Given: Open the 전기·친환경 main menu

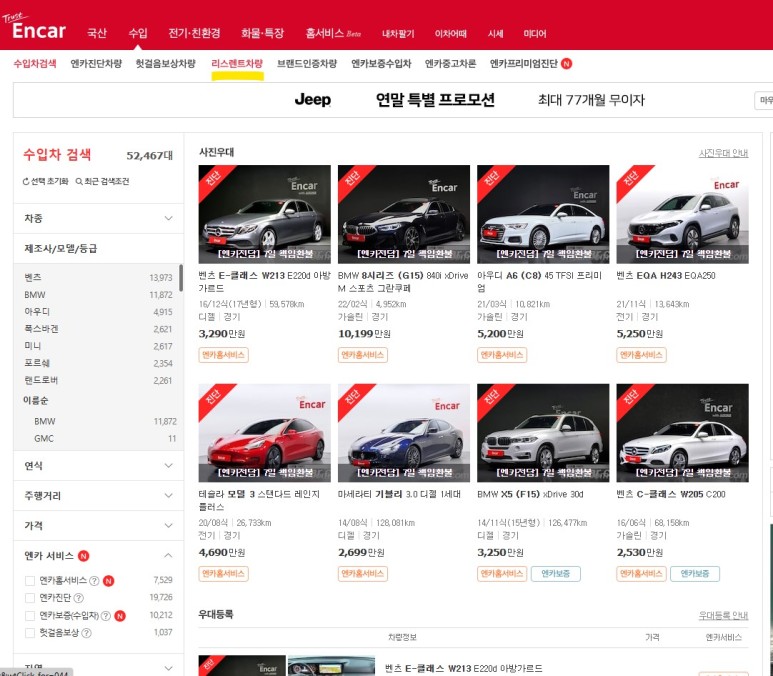Looking at the screenshot, I should point(194,34).
